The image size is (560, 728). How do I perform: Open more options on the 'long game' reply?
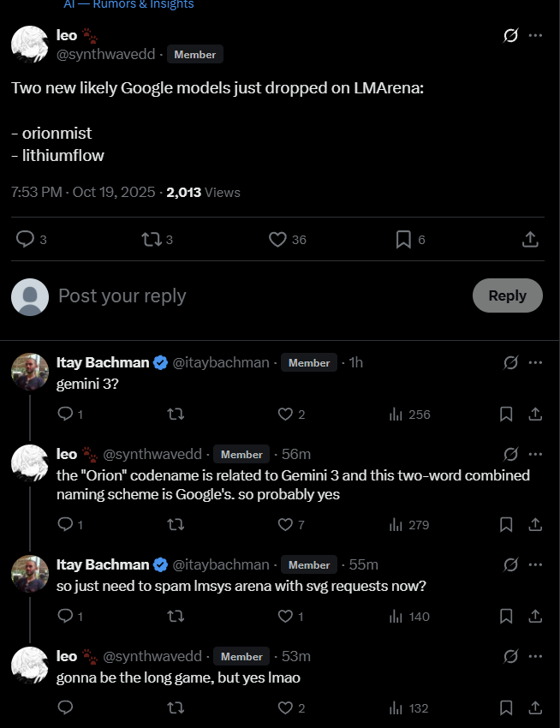click(536, 656)
